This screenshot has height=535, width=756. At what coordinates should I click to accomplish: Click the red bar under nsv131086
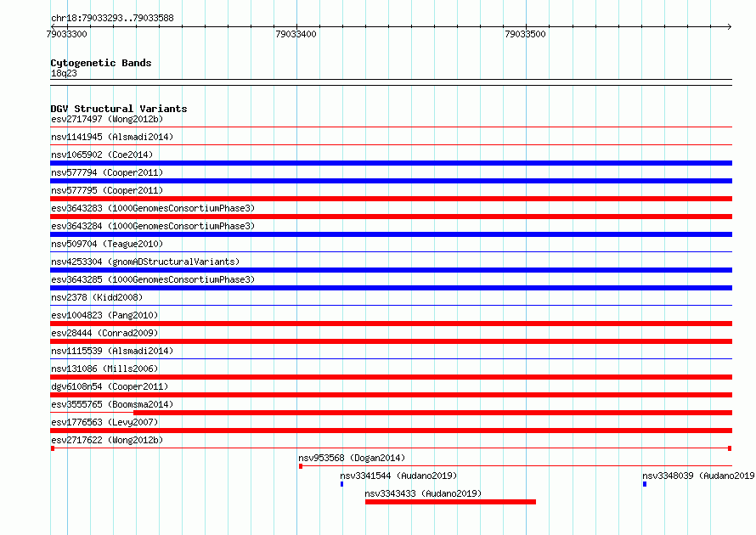(x=391, y=377)
